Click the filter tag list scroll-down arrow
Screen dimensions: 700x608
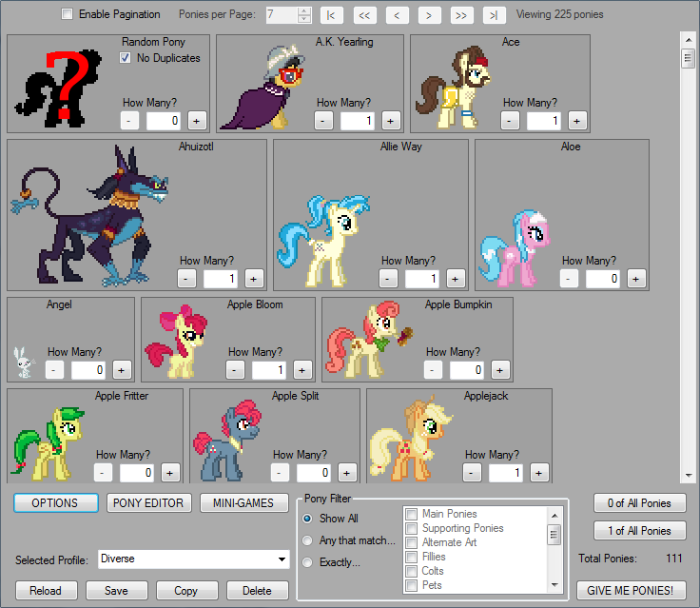[554, 585]
